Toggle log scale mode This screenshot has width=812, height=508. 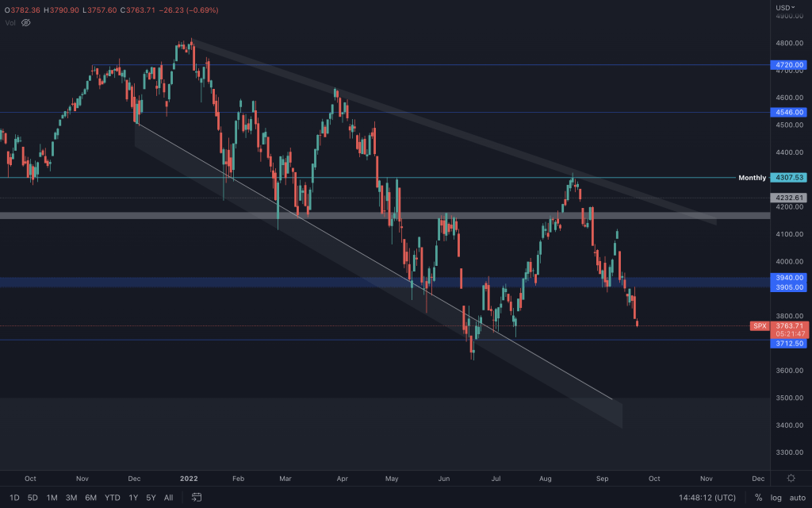coord(776,498)
